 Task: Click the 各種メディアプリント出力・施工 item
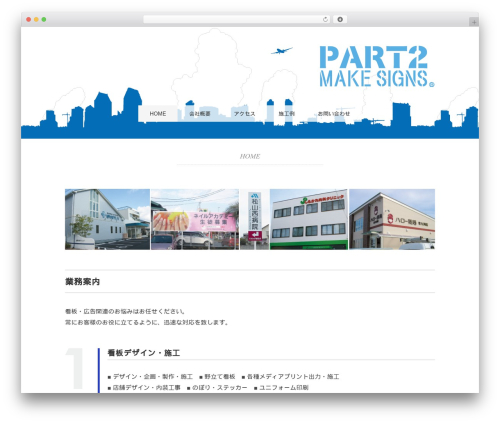pos(290,377)
